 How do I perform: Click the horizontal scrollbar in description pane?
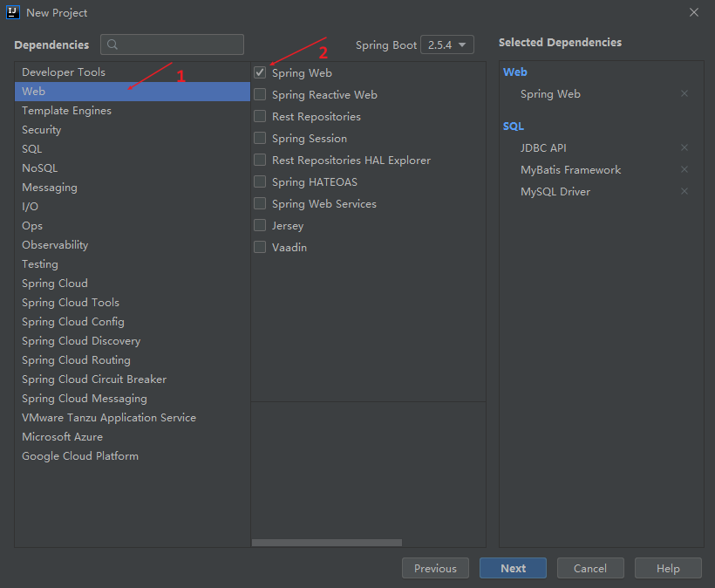[x=326, y=543]
